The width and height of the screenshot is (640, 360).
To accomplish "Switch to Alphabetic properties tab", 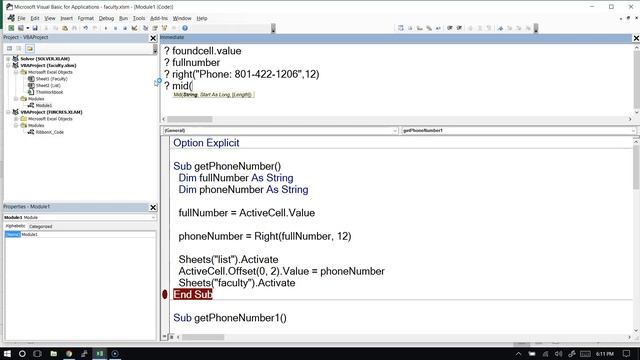I will pos(16,226).
